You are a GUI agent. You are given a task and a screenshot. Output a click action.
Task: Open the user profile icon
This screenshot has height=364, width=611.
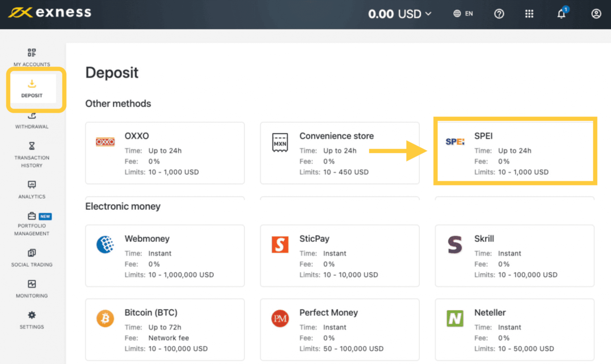(x=596, y=14)
